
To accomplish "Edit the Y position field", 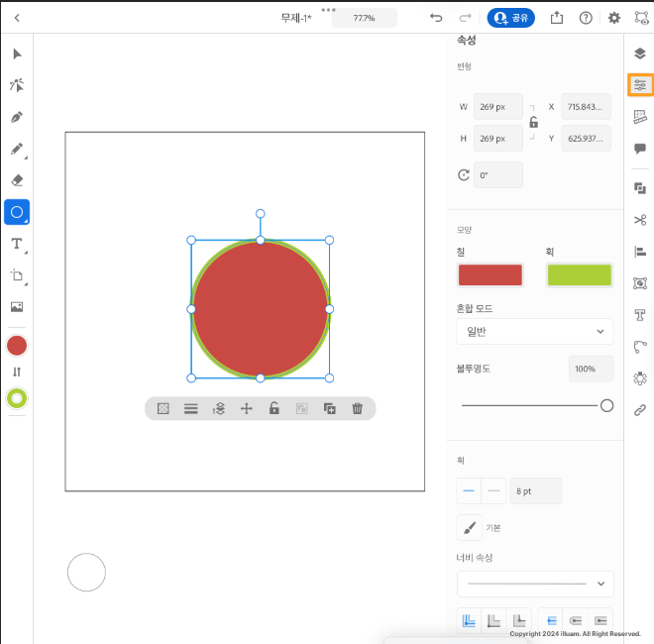I will point(586,139).
